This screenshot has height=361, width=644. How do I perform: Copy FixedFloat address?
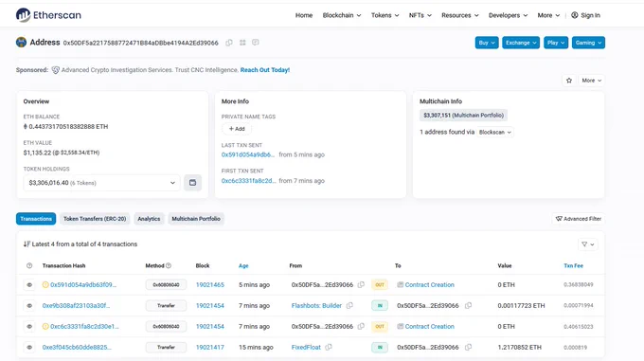click(x=329, y=347)
